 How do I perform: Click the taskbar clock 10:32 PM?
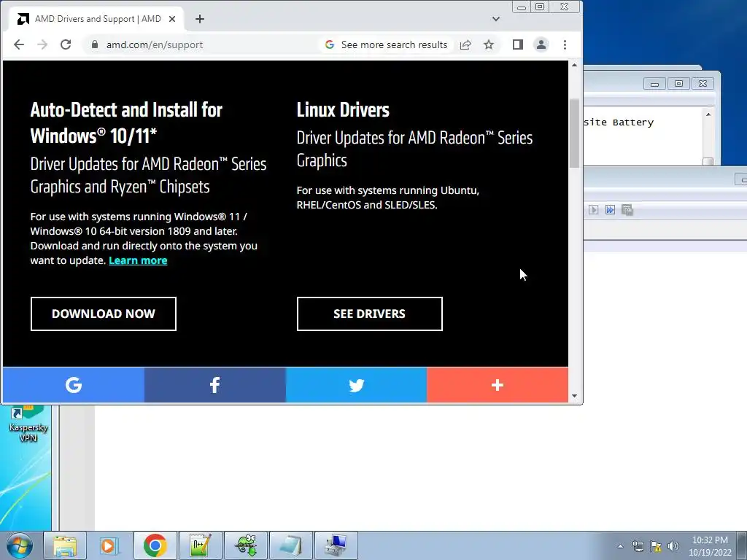click(x=710, y=546)
